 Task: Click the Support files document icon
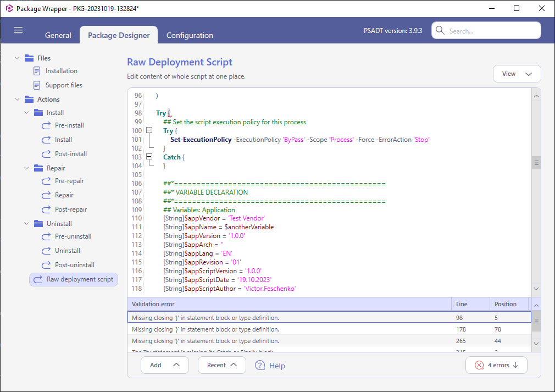pos(37,85)
